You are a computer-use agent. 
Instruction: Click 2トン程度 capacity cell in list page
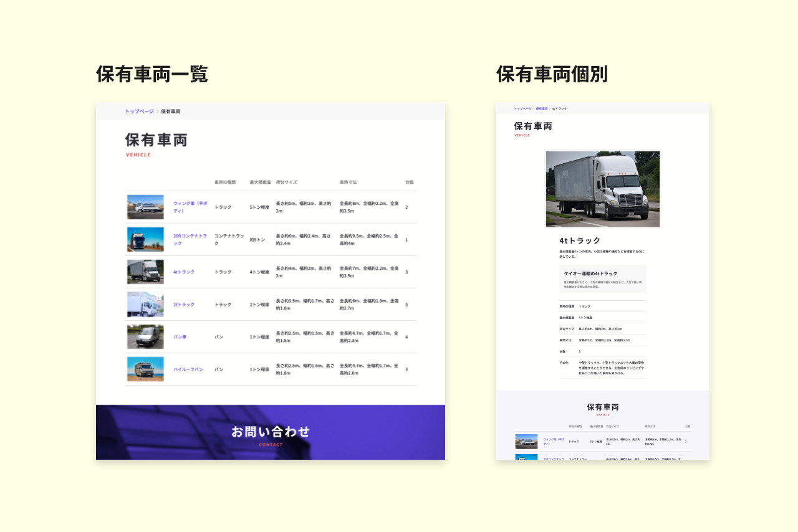coord(259,305)
